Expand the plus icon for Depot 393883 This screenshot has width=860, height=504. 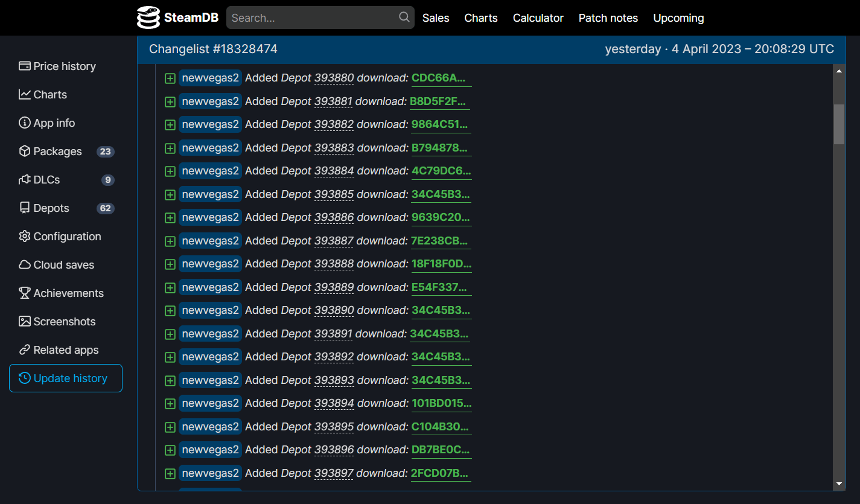tap(170, 148)
